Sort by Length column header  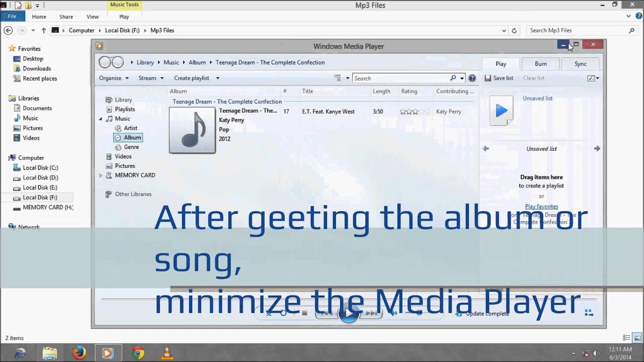pos(381,91)
